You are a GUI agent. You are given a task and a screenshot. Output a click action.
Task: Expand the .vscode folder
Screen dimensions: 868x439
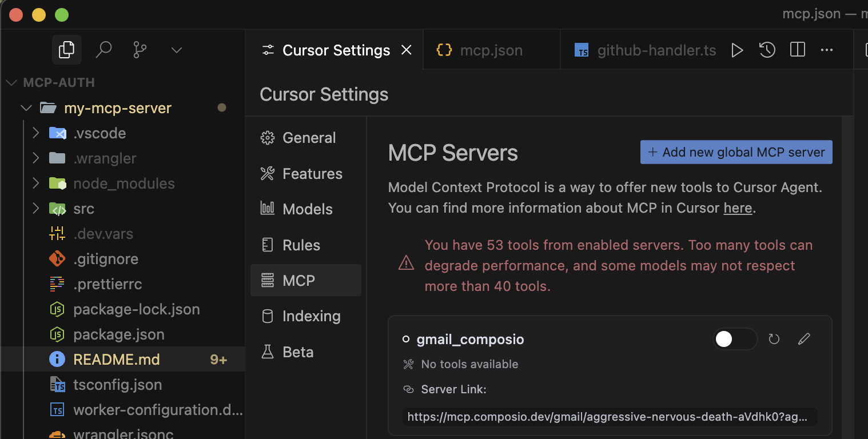[36, 133]
